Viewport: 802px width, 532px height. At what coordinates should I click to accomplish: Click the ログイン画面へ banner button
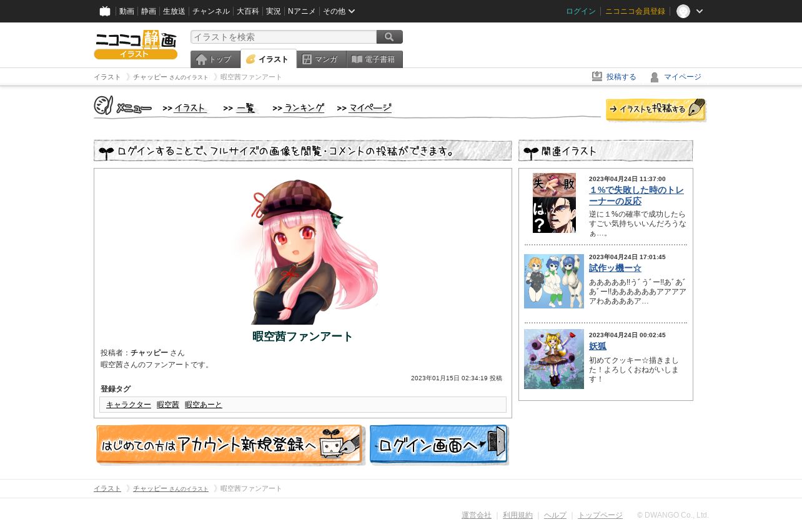tap(439, 445)
